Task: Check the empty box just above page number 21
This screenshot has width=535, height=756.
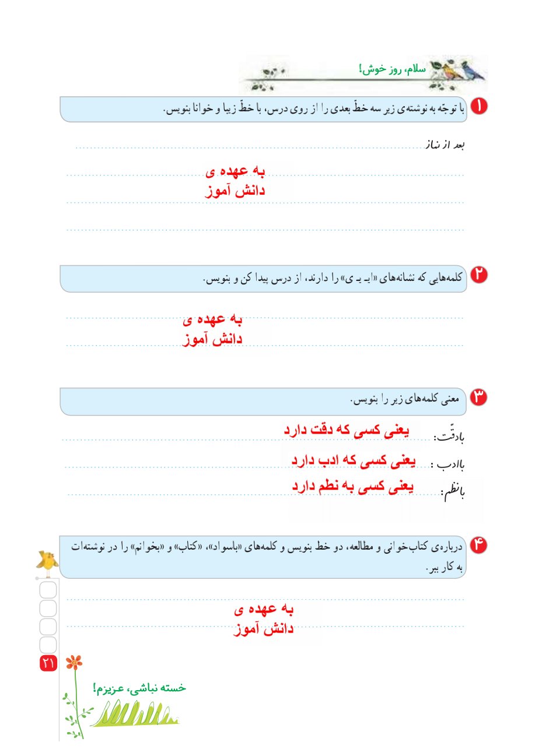Action: coord(48,645)
